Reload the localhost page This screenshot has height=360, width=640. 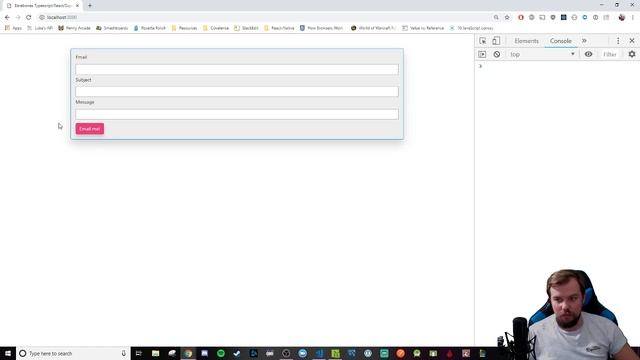pyautogui.click(x=29, y=17)
